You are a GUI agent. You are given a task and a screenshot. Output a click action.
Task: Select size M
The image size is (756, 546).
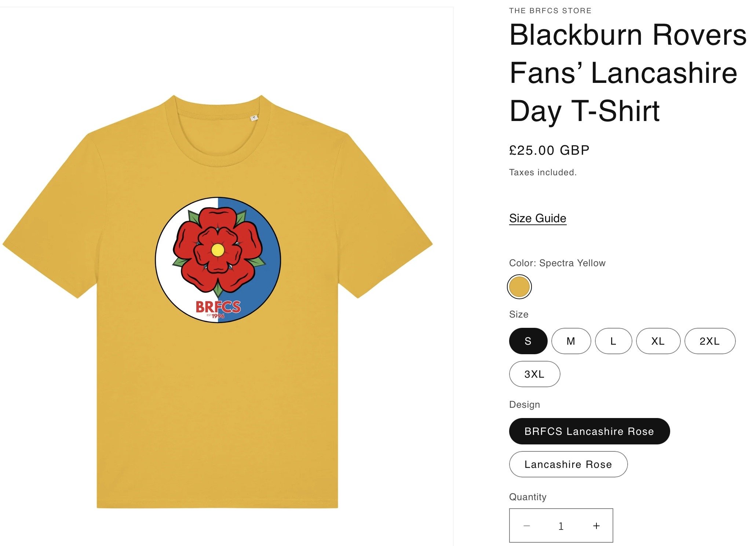tap(571, 341)
